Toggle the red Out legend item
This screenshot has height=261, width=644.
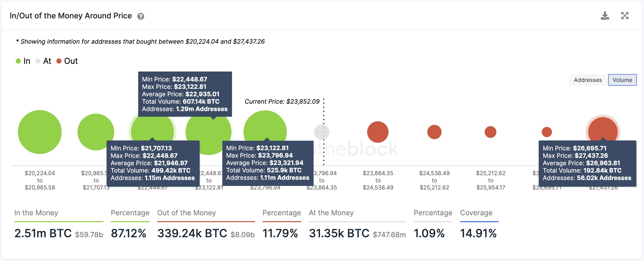click(67, 61)
